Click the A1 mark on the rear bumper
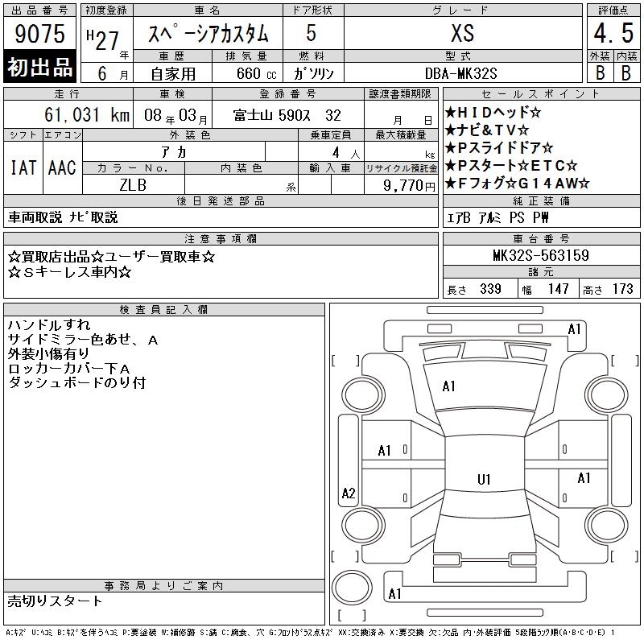 (x=394, y=594)
